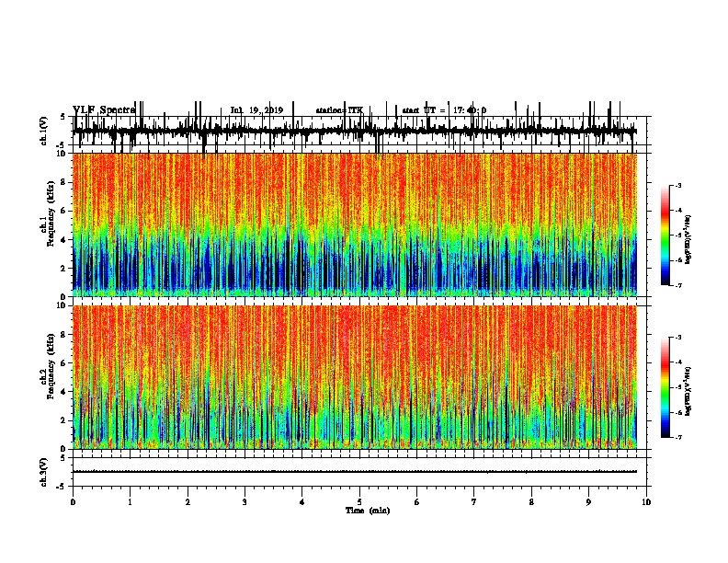Click the ch.2 colorbar log(PSD) unit label

[x=688, y=391]
